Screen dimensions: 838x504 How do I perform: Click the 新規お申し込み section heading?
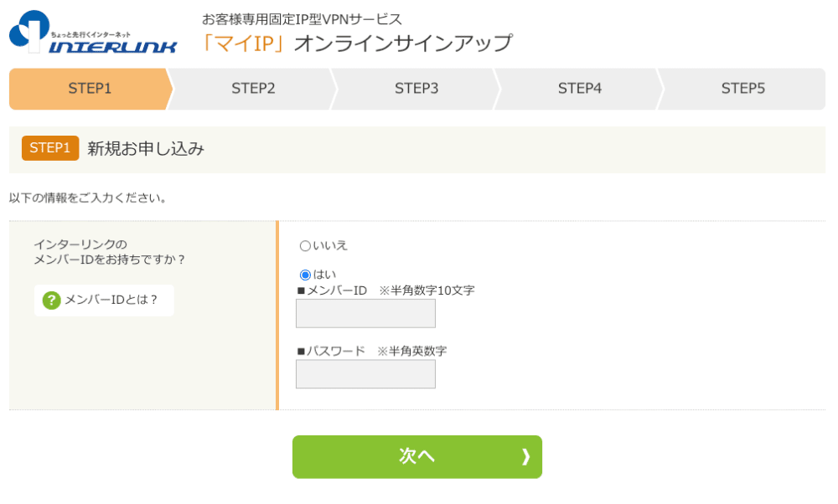(x=146, y=148)
